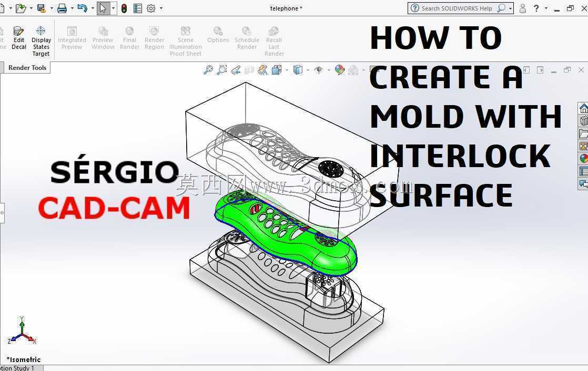
Task: Click Schedule Render button
Action: click(x=247, y=38)
